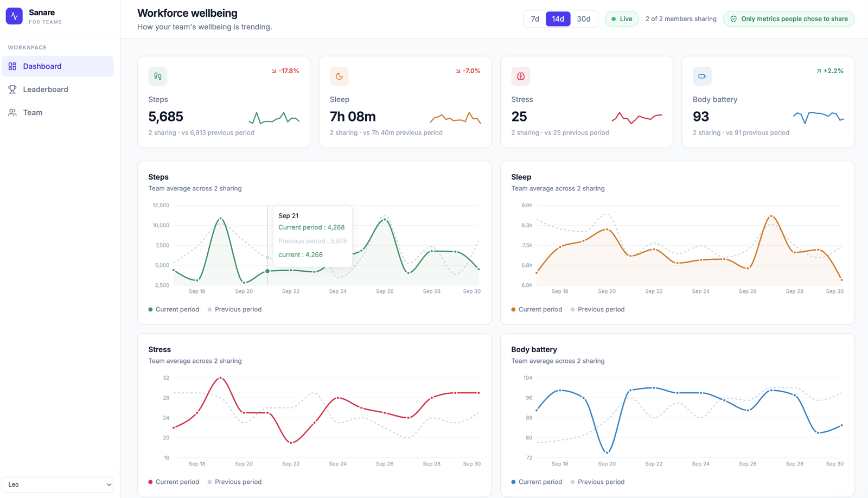
Task: Click the Stress card sparkline
Action: (637, 118)
